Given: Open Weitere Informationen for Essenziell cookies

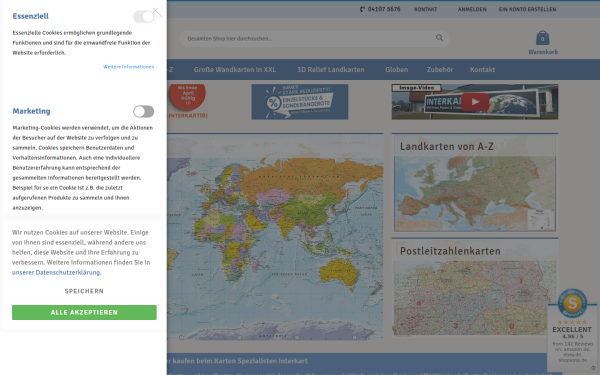Looking at the screenshot, I should 129,67.
